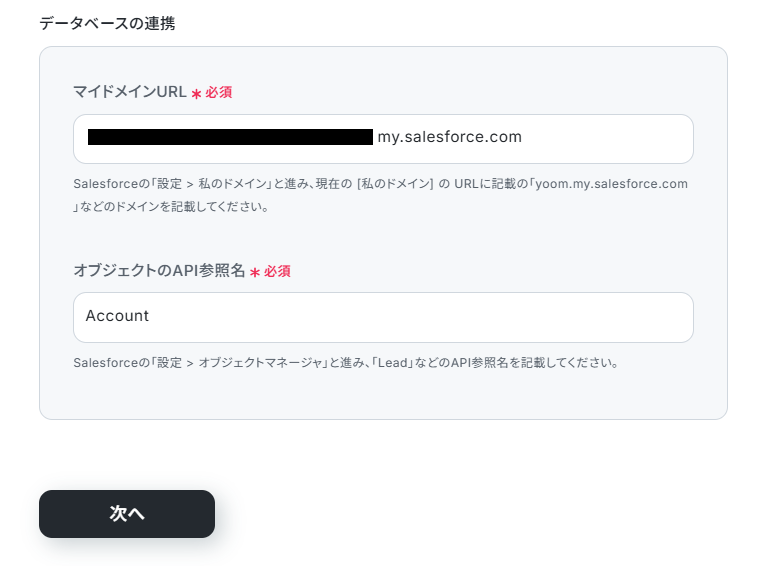
Task: Click the red asterisk beside オブジェクトのAPI参照名
Action: click(255, 272)
